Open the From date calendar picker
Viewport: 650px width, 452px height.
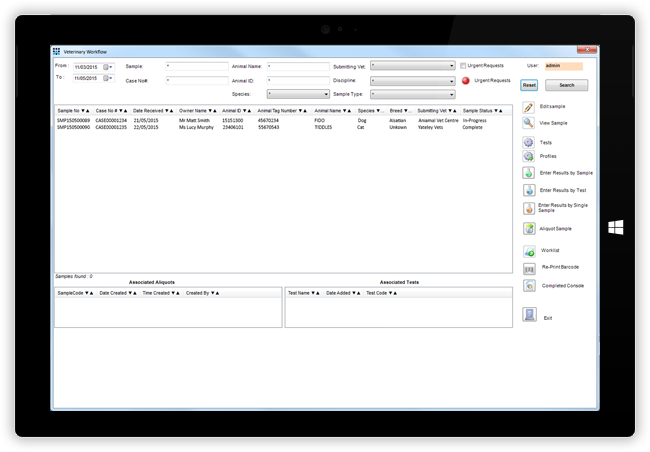point(108,67)
